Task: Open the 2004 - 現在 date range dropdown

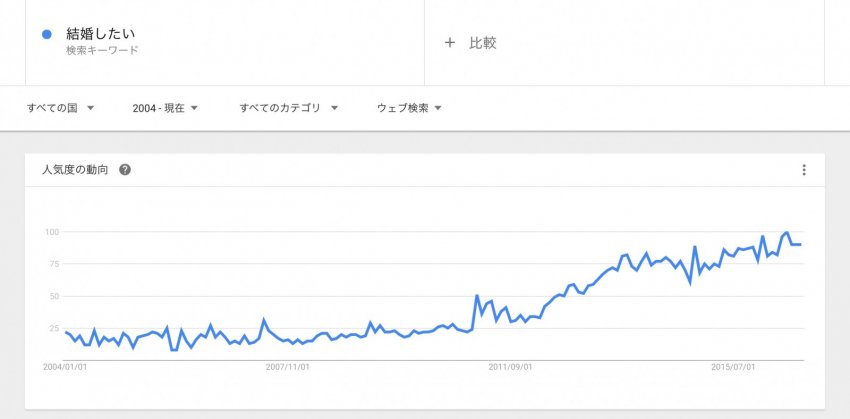Action: pyautogui.click(x=165, y=108)
